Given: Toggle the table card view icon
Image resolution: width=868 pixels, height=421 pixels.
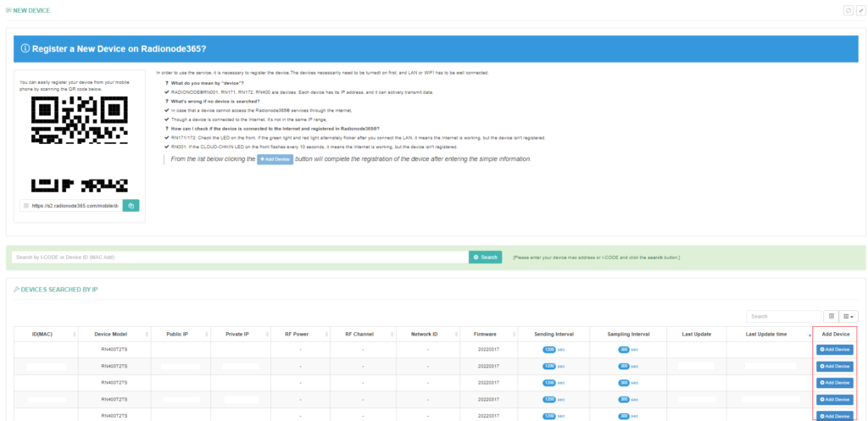Looking at the screenshot, I should [x=831, y=317].
